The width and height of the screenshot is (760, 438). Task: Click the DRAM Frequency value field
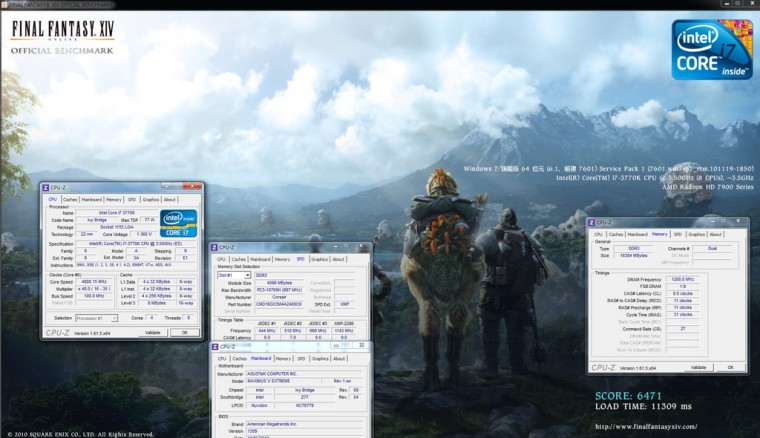coord(682,280)
